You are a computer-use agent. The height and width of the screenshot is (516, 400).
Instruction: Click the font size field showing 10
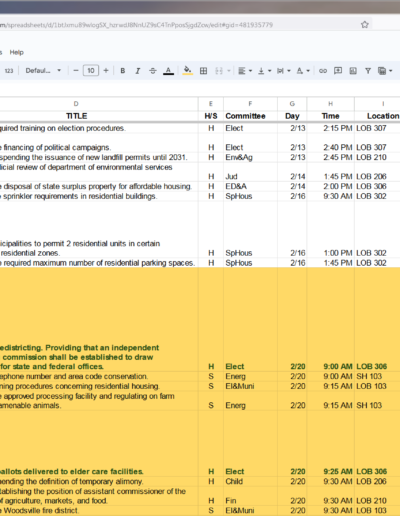pyautogui.click(x=91, y=71)
